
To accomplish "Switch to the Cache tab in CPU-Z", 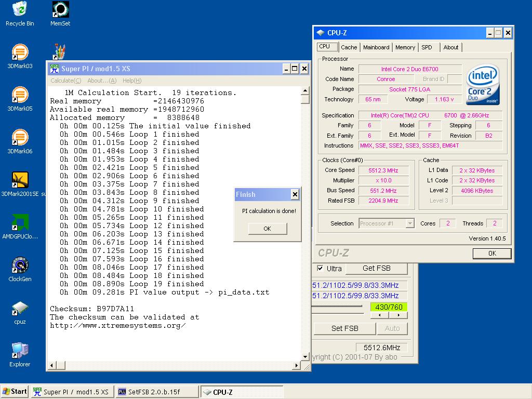I will 349,47.
